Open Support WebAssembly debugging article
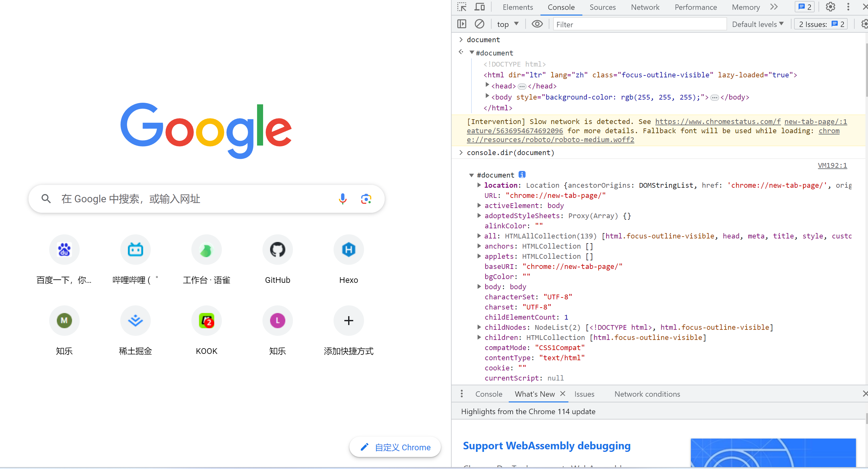868x469 pixels. pyautogui.click(x=547, y=446)
